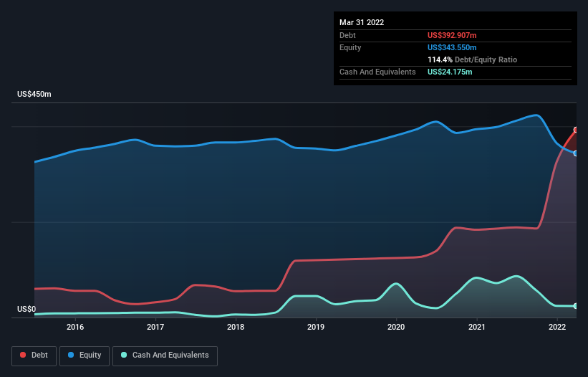Image resolution: width=588 pixels, height=377 pixels.
Task: Toggle the Cash And Equivalents legend button
Action: tap(165, 355)
